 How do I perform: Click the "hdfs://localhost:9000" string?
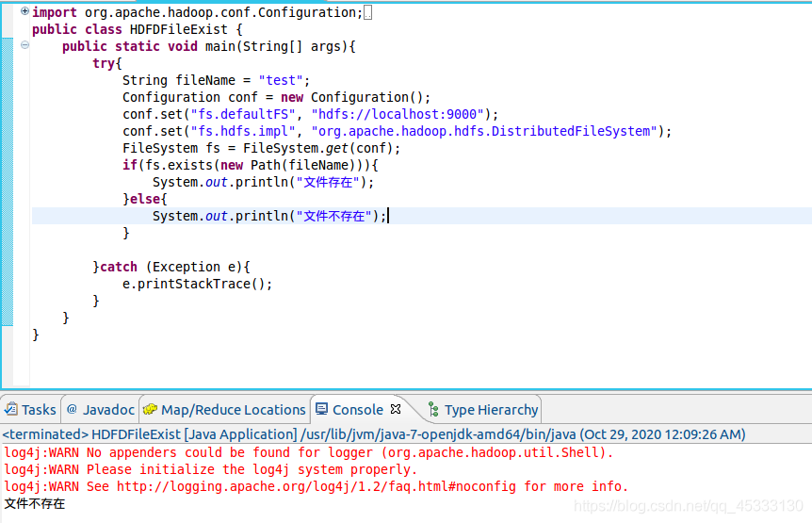pos(398,114)
